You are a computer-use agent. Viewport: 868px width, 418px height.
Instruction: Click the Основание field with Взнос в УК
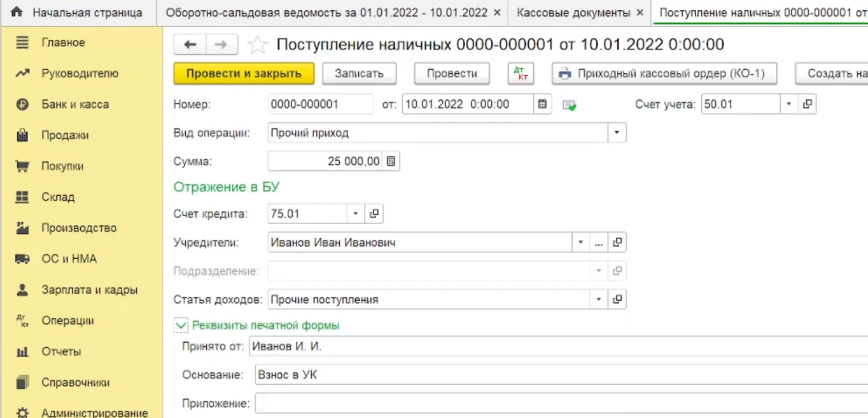[561, 375]
